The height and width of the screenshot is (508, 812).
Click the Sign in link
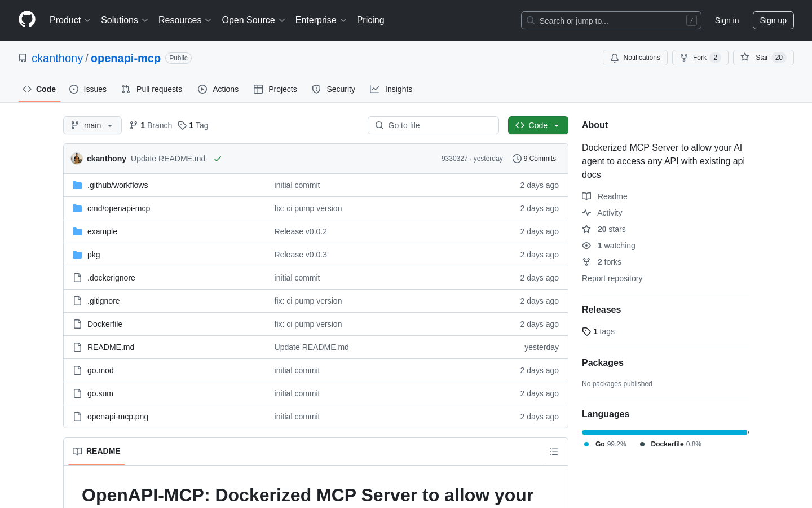click(x=727, y=20)
